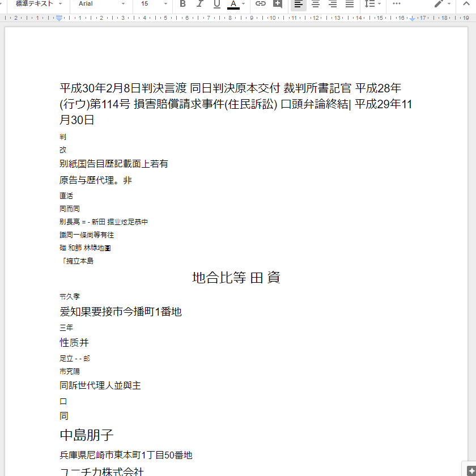476x476 pixels.
Task: Open the Arial font dropdown
Action: (101, 3)
